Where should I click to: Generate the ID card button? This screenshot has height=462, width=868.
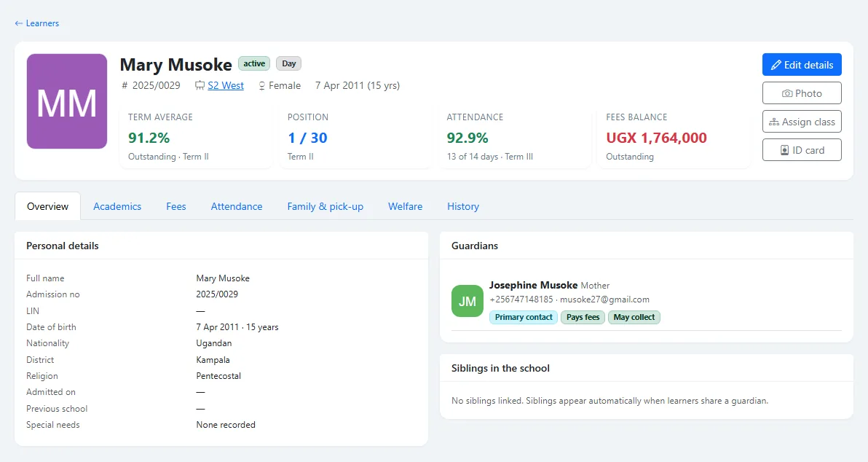(x=802, y=150)
